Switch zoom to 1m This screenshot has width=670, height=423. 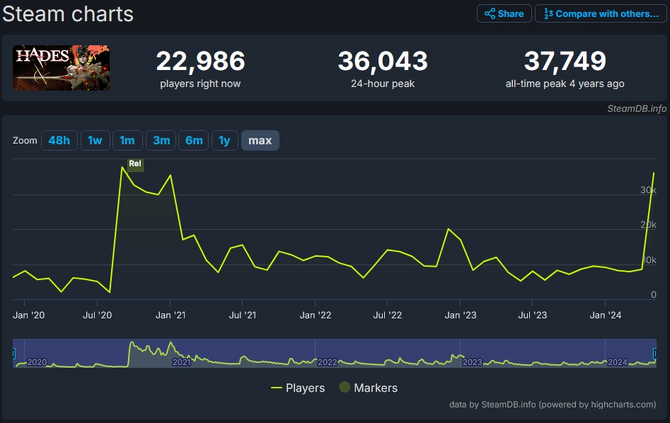point(127,140)
